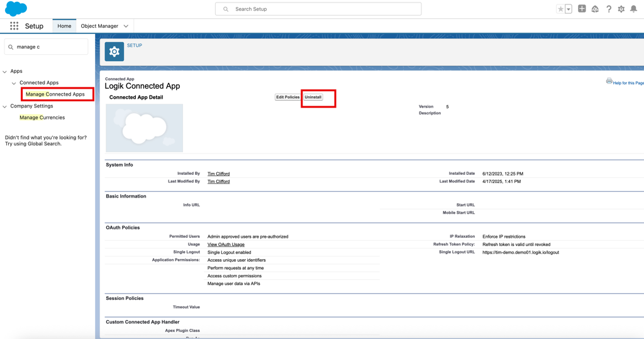Click the Uninstall button
This screenshot has width=644, height=339.
tap(313, 97)
